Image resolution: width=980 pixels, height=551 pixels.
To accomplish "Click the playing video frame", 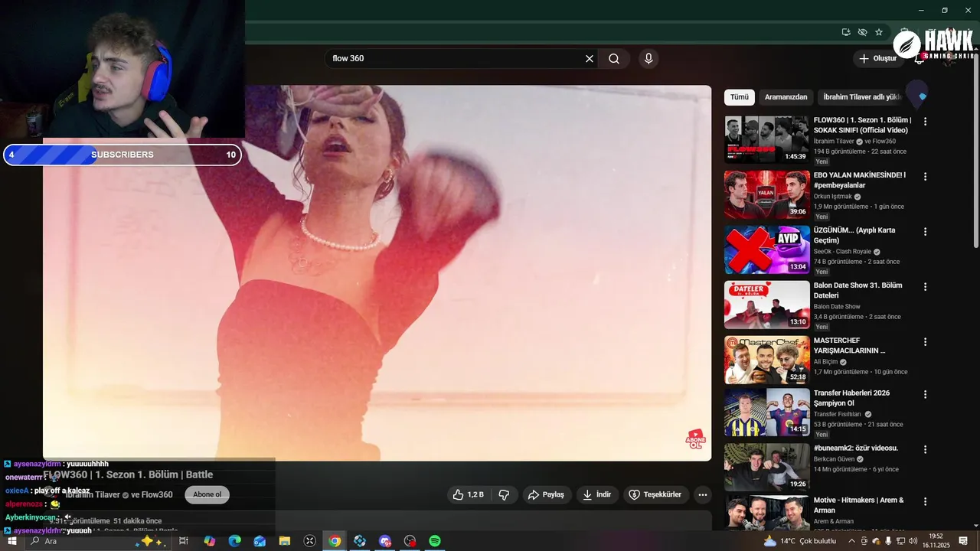I will click(377, 273).
